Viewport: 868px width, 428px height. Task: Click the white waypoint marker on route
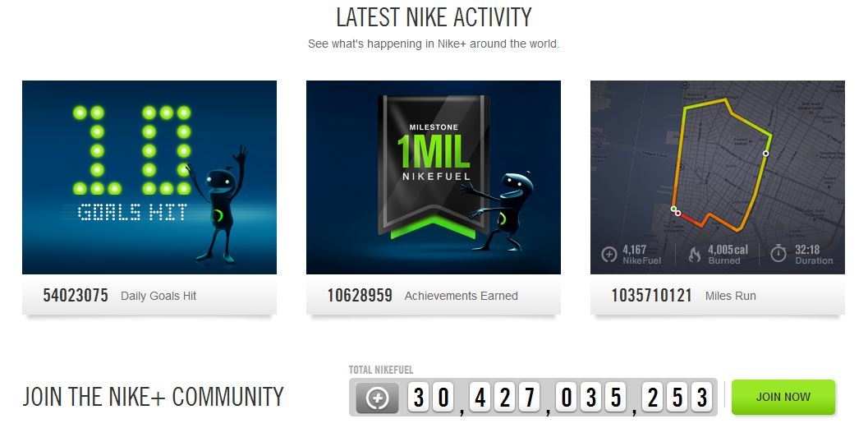(x=765, y=154)
